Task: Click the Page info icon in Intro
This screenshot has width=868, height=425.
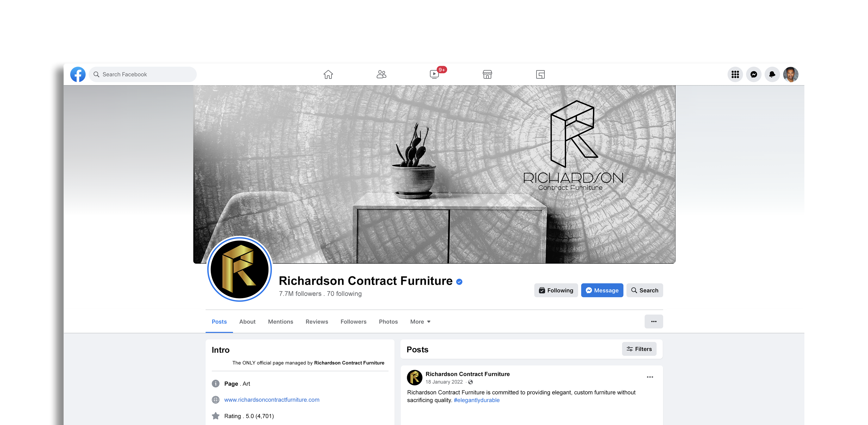Action: (216, 384)
